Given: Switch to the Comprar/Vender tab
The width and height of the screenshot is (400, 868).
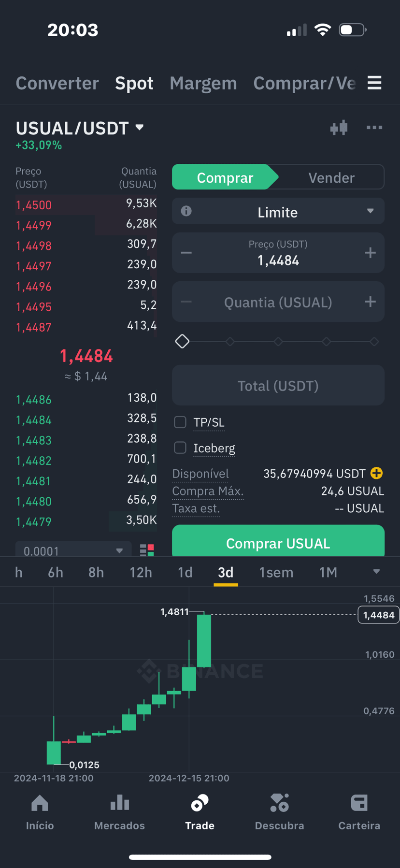Looking at the screenshot, I should 304,83.
